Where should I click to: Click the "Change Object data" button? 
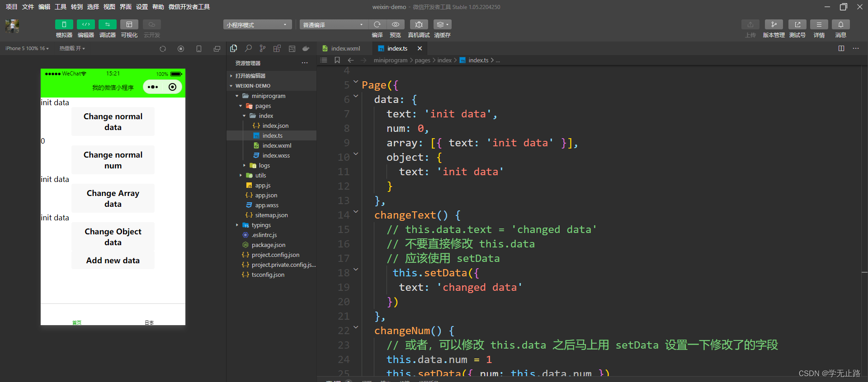tap(113, 237)
